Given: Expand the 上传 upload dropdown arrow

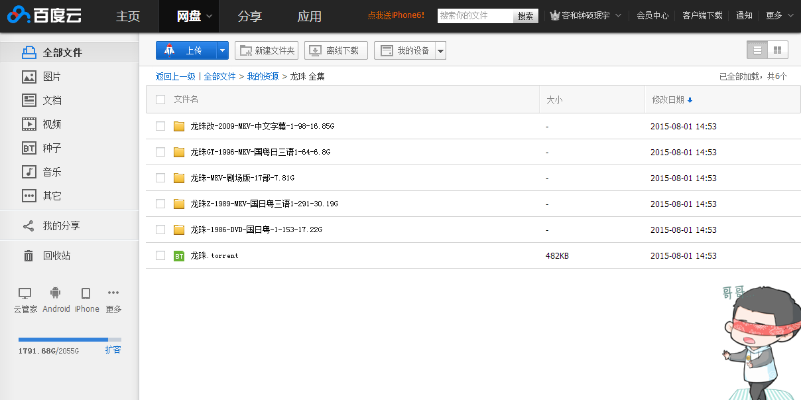Looking at the screenshot, I should 223,50.
